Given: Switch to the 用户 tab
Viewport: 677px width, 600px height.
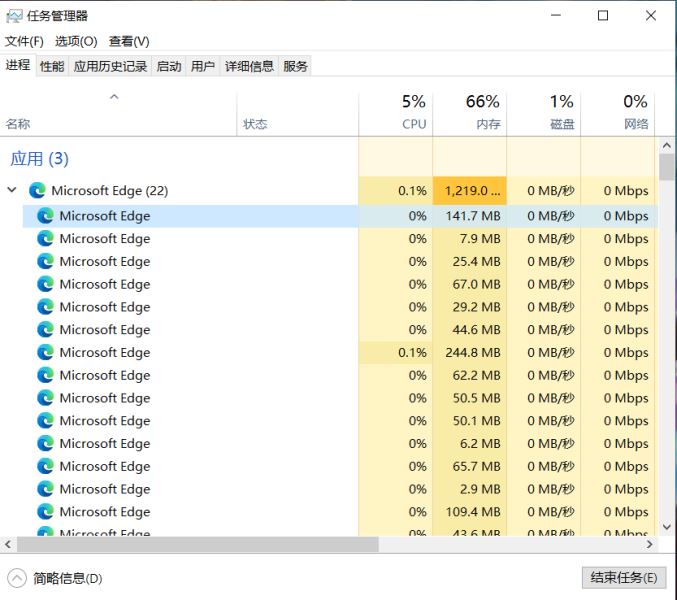Looking at the screenshot, I should pos(203,66).
